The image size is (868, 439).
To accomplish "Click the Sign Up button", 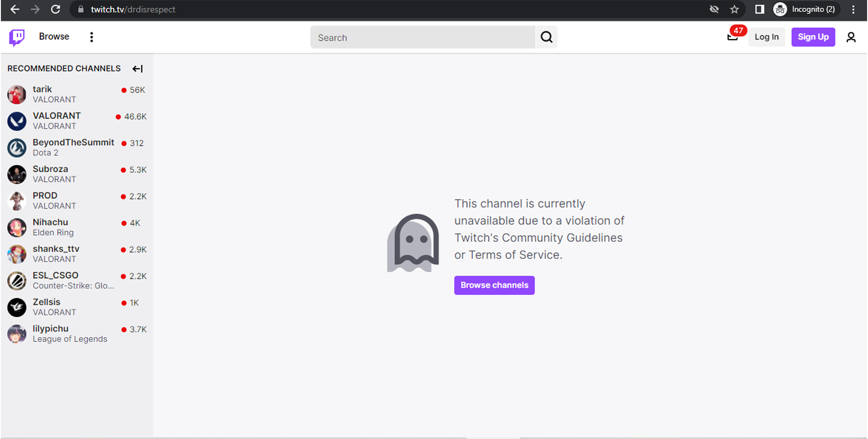I will pos(813,37).
